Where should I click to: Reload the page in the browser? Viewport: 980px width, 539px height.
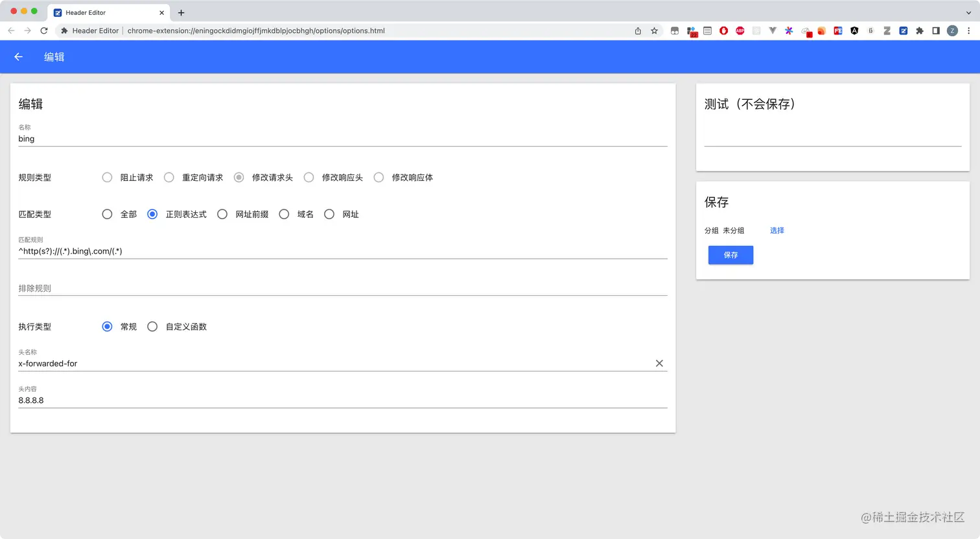[44, 30]
